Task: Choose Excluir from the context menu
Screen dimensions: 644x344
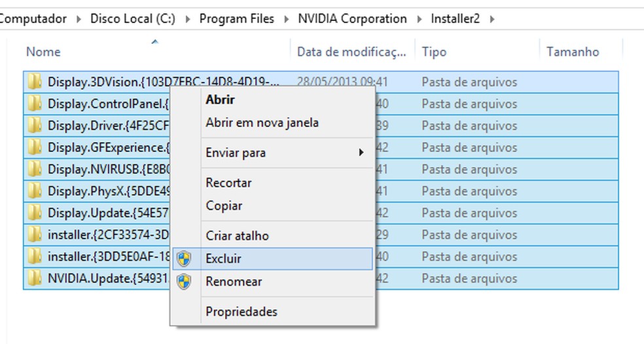Action: [223, 259]
